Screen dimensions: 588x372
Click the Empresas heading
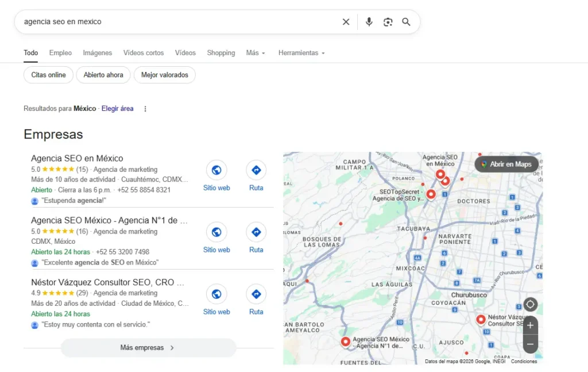click(x=53, y=135)
